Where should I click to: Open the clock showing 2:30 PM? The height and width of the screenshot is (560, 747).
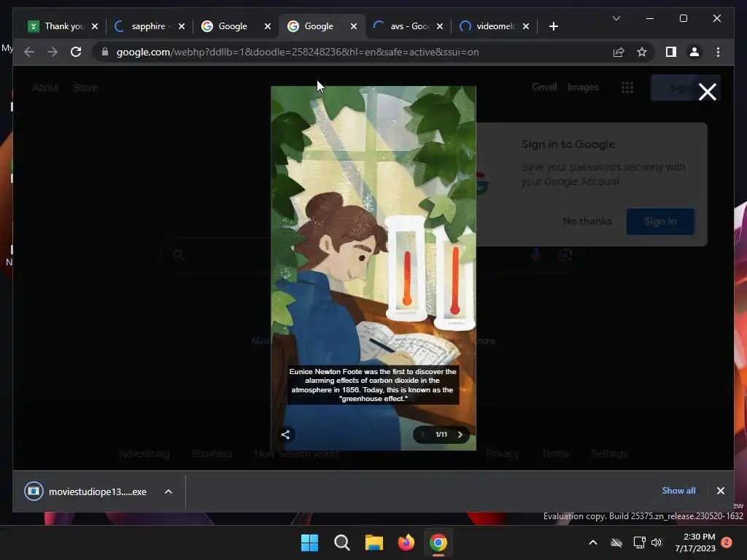[x=695, y=542]
